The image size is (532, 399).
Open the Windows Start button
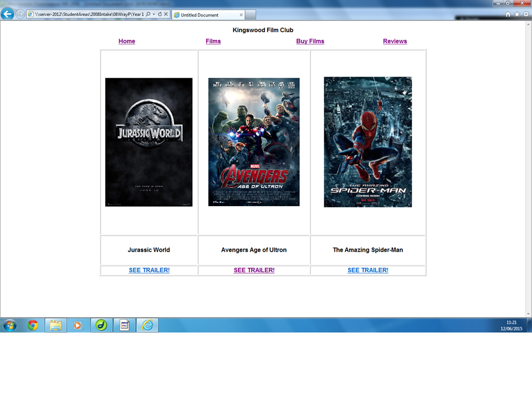10,325
